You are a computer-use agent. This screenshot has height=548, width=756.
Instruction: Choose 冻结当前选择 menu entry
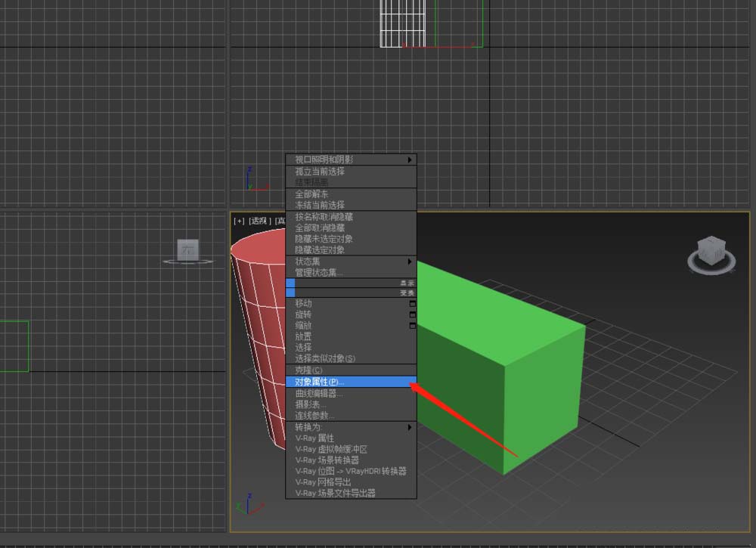351,205
